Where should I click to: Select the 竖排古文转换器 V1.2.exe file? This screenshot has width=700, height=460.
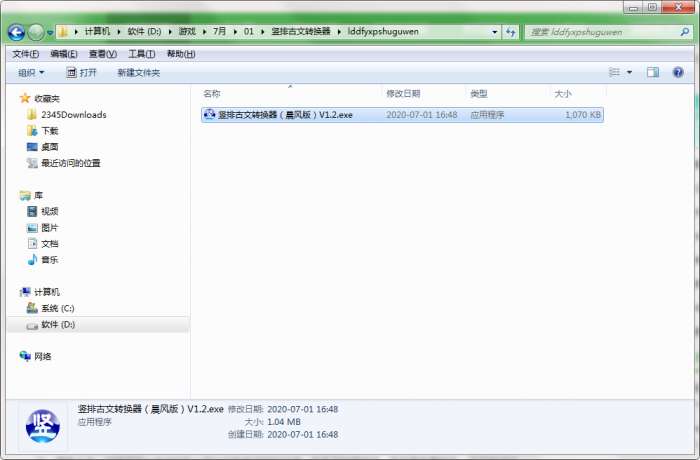pos(402,115)
